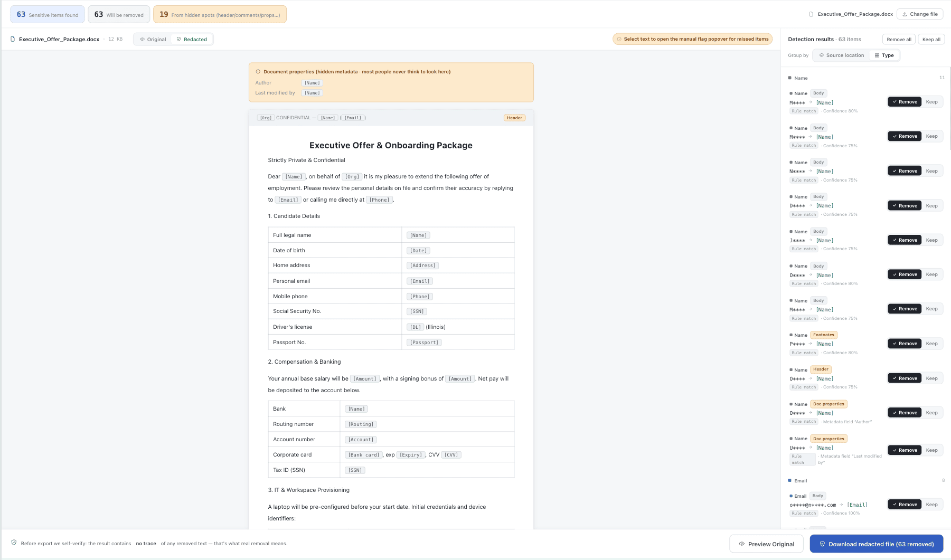Click the upload icon in Change file
The height and width of the screenshot is (560, 951).
click(905, 14)
